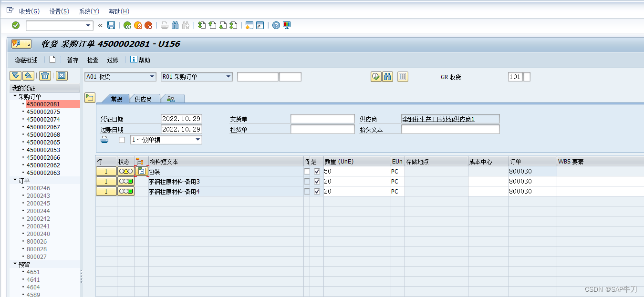The height and width of the screenshot is (297, 644).
Task: Toggle the 是 checkbox in 包装 row
Action: (317, 171)
